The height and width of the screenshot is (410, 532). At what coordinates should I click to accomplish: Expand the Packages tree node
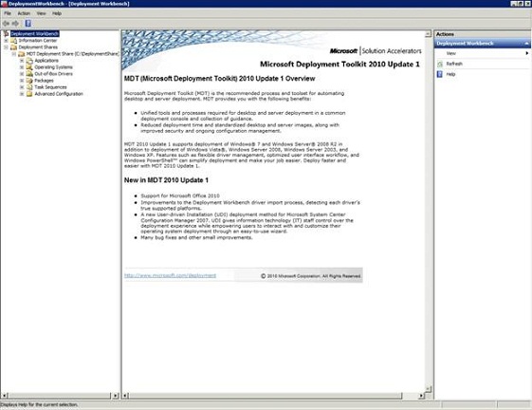tap(22, 81)
